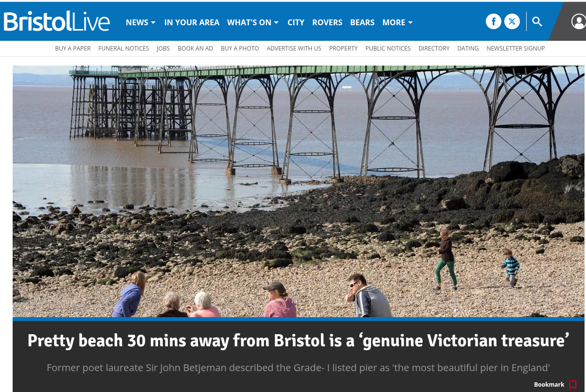Screen dimensions: 586x392
Task: Open the X (Twitter) social icon
Action: [x=512, y=21]
